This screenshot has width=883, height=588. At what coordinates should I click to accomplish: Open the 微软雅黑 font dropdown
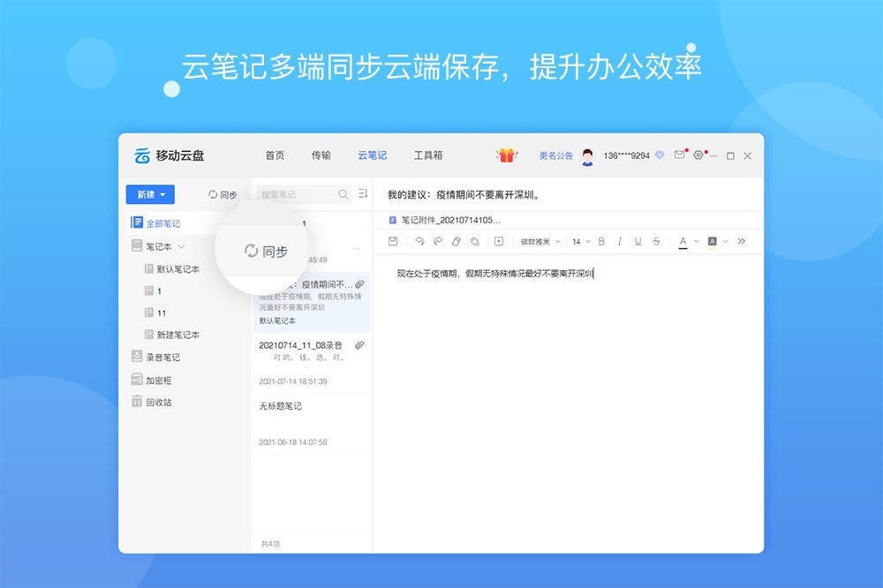coord(540,241)
